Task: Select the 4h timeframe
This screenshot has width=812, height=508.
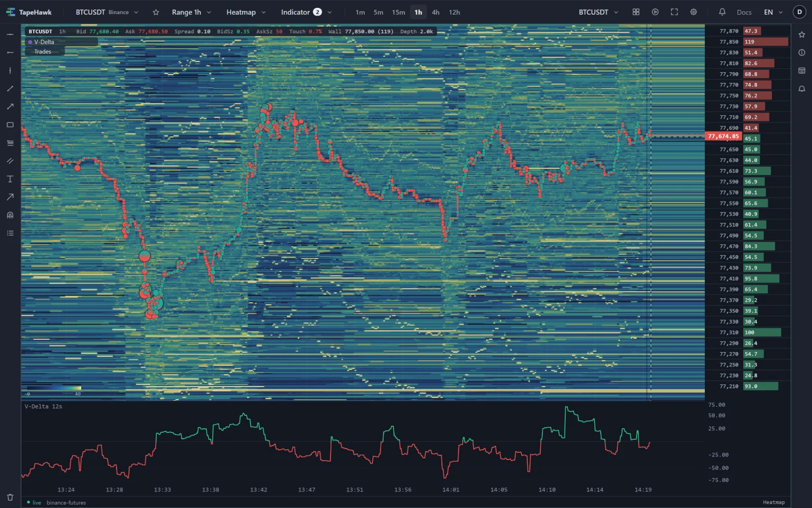Action: [436, 12]
